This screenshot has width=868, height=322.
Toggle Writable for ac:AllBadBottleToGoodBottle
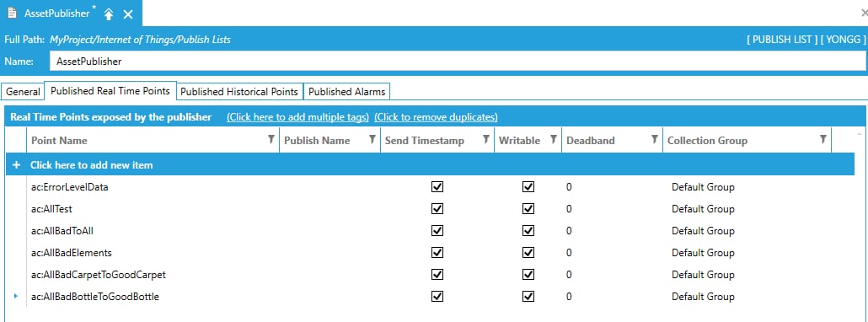click(x=528, y=297)
